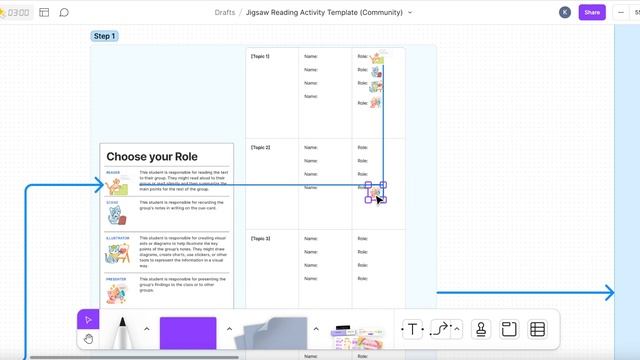Click the file name Jigsaw Reading Activity Template
Screen dimensions: 640x360
(x=324, y=12)
